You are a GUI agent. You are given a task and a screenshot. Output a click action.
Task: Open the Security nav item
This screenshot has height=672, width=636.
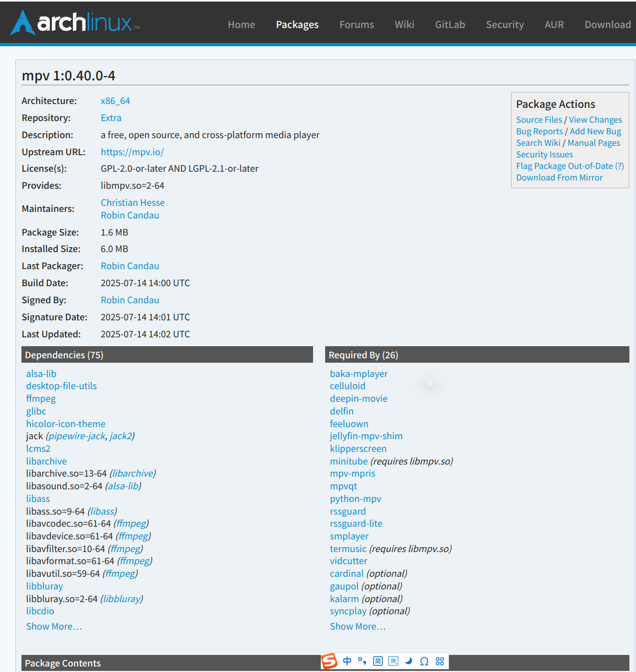(x=505, y=25)
